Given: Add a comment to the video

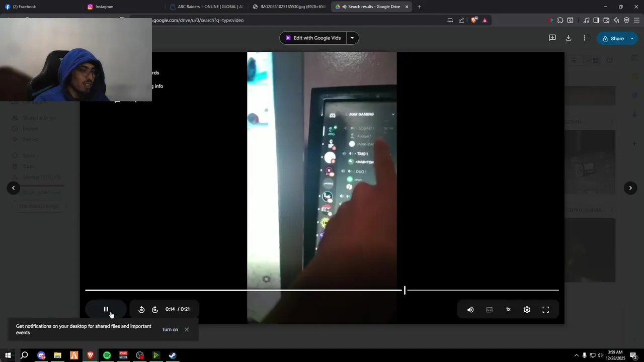Looking at the screenshot, I should pos(552,38).
